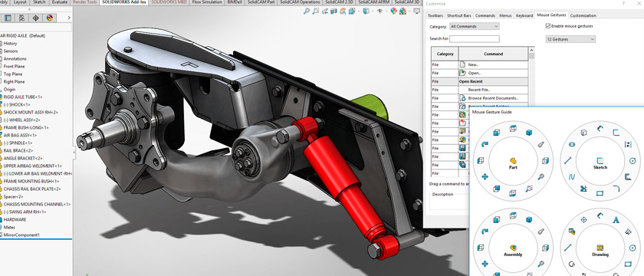Image resolution: width=644 pixels, height=276 pixels.
Task: Click the Edit Appearance color sphere icon
Action: coord(394,11)
